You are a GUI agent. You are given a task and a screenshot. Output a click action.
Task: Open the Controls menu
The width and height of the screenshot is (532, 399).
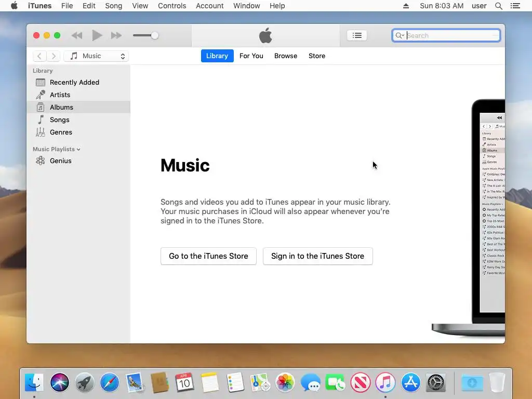[x=172, y=6]
